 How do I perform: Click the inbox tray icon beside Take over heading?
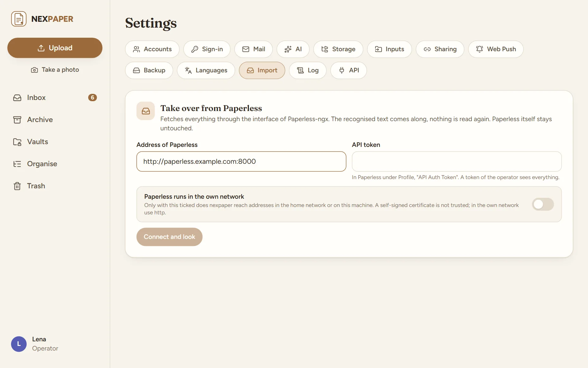pos(146,111)
